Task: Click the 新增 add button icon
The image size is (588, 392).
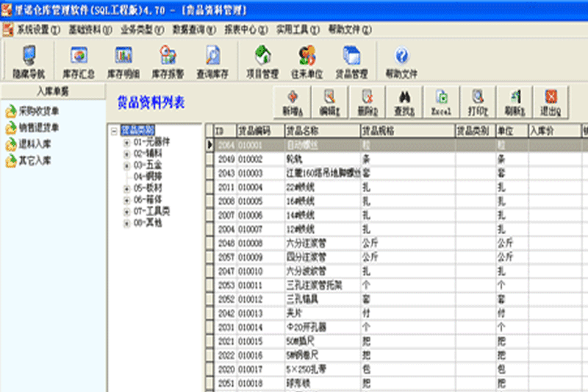Action: point(293,97)
